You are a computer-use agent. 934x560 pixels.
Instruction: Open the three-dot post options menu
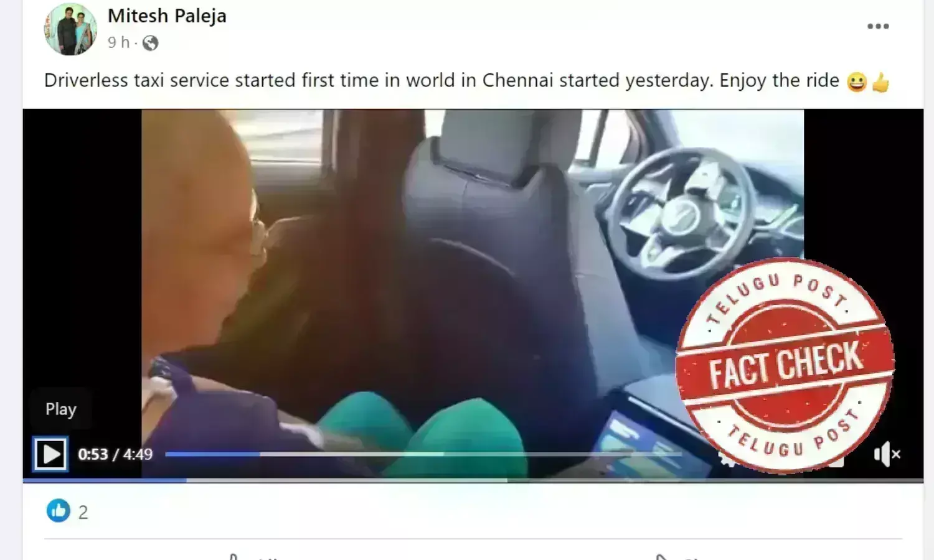(878, 26)
